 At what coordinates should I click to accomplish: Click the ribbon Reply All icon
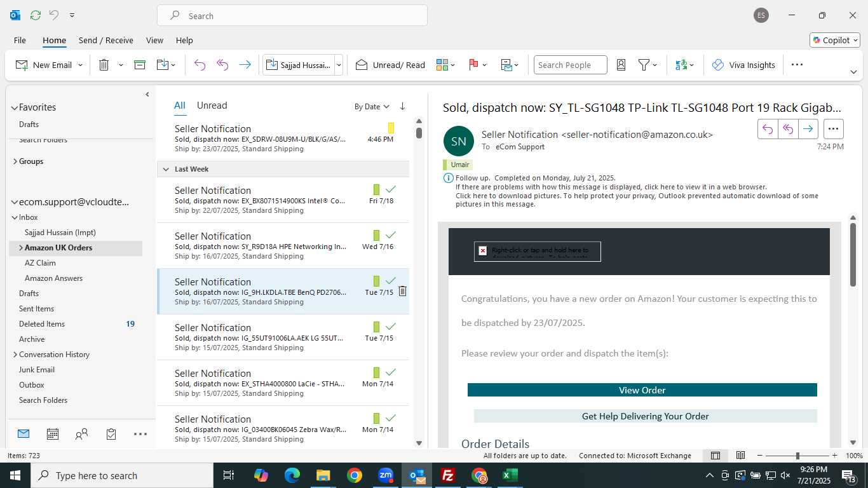[222, 65]
